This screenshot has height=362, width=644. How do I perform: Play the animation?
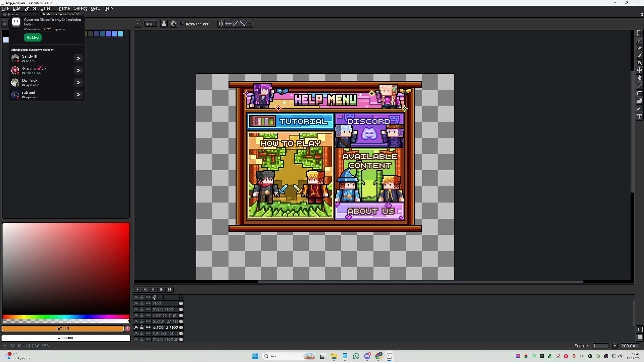(153, 289)
